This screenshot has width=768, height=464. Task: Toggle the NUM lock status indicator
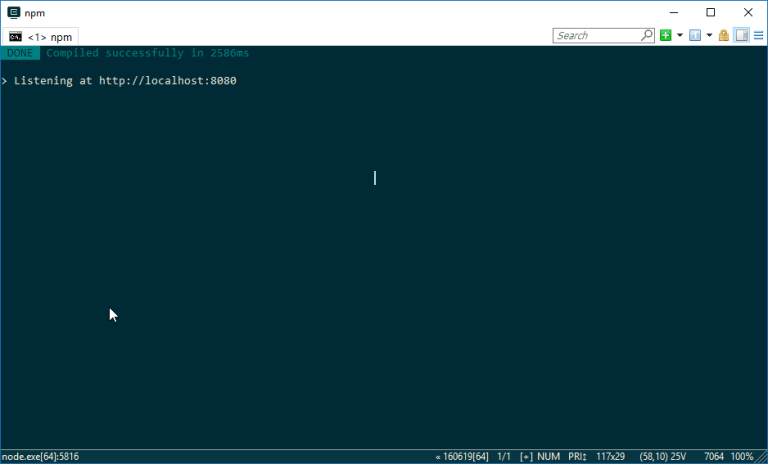[548, 456]
